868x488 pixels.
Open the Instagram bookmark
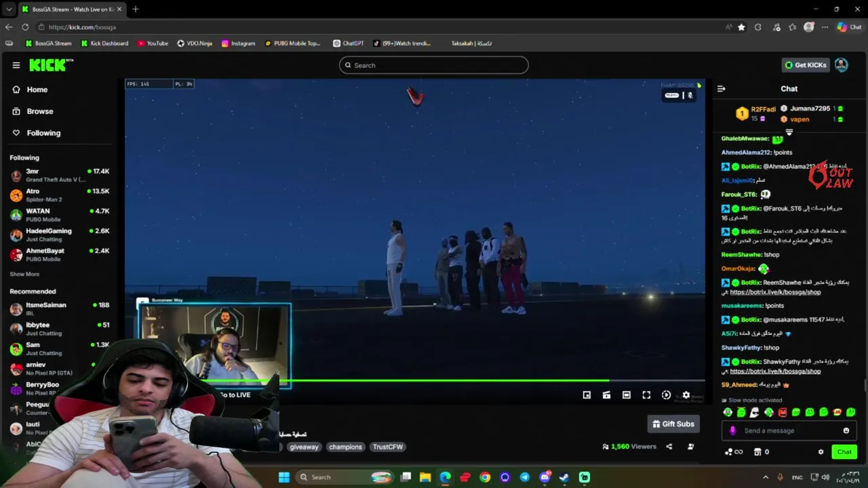coord(238,43)
